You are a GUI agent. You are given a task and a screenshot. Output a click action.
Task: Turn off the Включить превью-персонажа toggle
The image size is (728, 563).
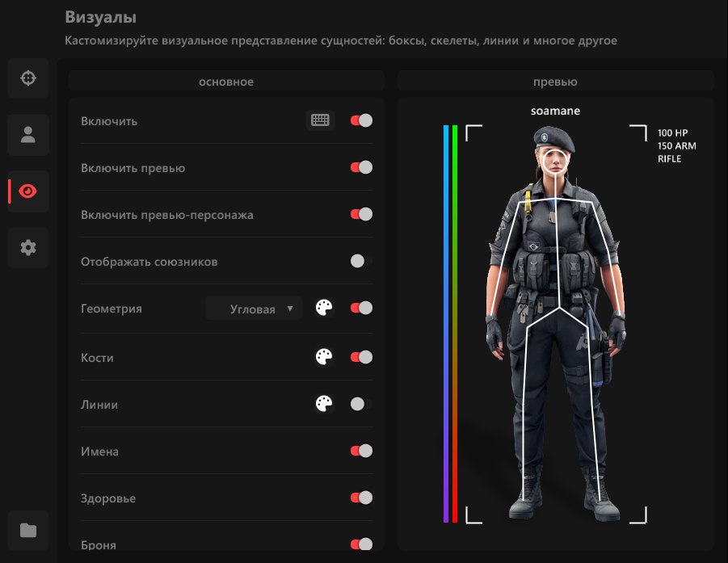pos(360,214)
